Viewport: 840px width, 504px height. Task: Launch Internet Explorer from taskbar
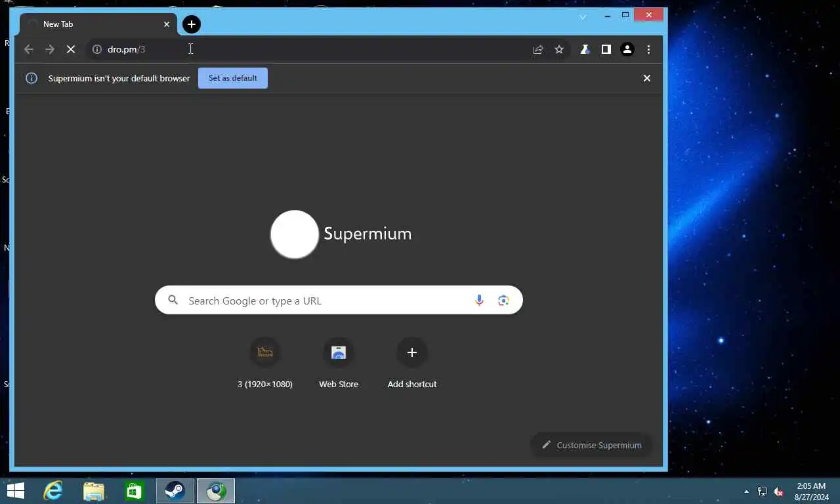coord(53,491)
